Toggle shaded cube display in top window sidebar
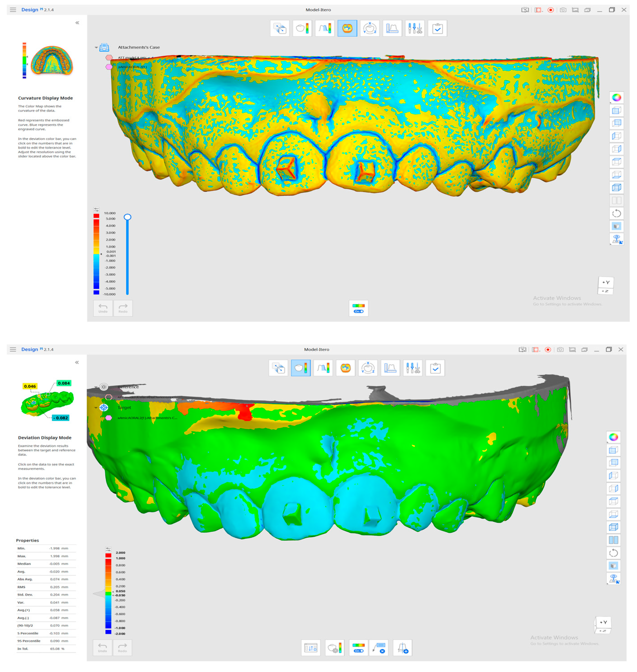Viewport: 637px width, 672px height. click(x=616, y=226)
